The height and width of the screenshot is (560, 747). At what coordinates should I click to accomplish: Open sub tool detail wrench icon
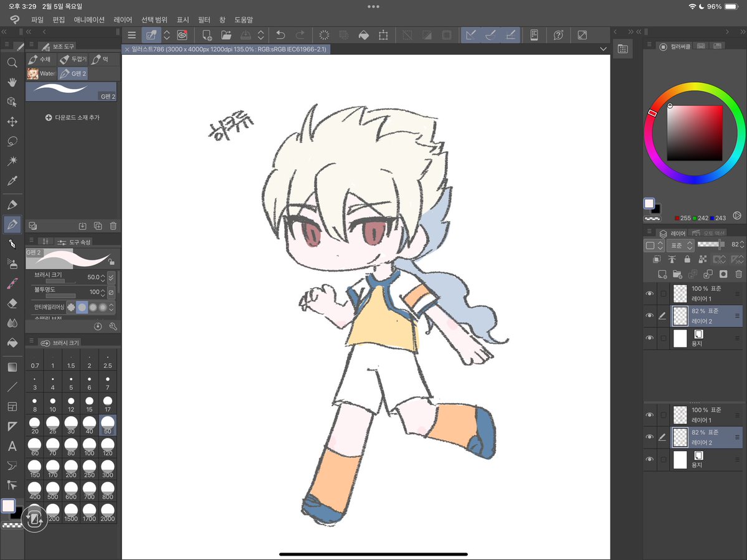click(x=113, y=326)
